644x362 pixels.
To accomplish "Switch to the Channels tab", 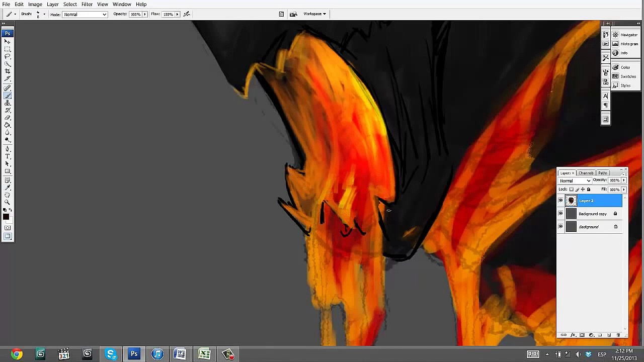I will coord(586,173).
